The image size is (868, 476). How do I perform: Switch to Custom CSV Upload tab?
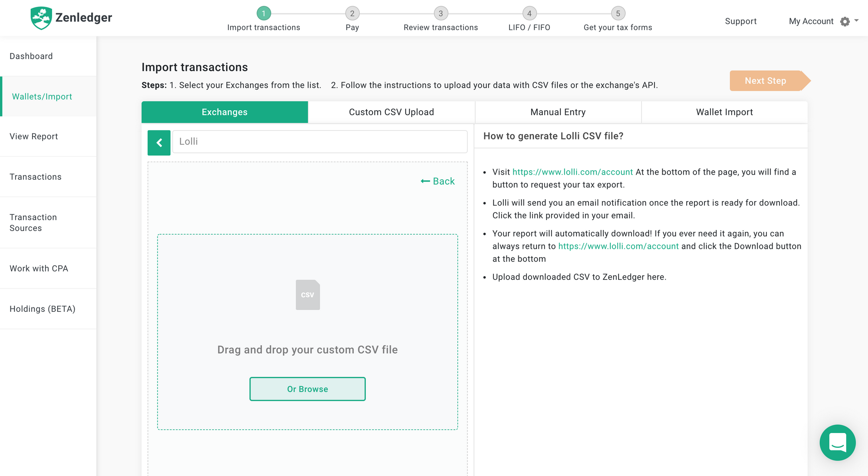391,112
